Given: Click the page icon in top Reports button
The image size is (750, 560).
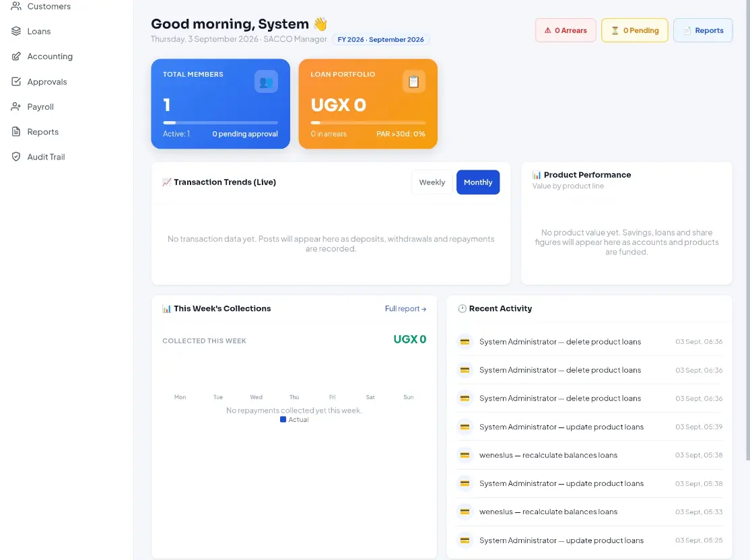Looking at the screenshot, I should coord(687,30).
